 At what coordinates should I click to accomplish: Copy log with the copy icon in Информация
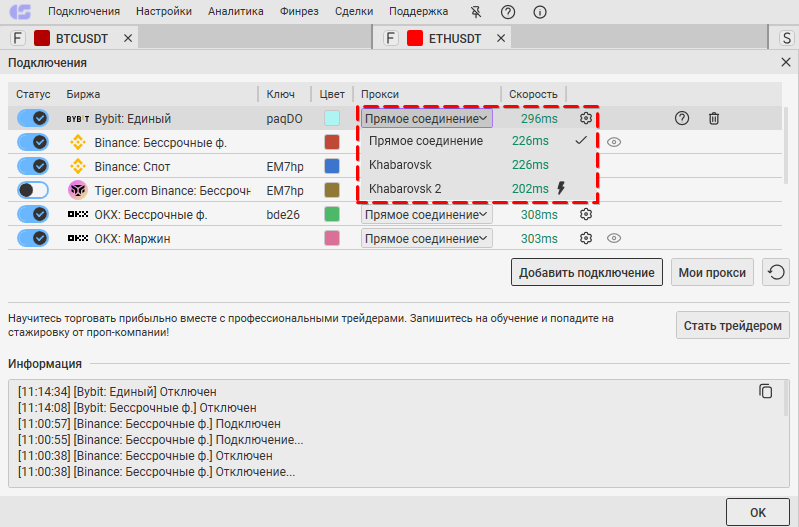tap(765, 391)
